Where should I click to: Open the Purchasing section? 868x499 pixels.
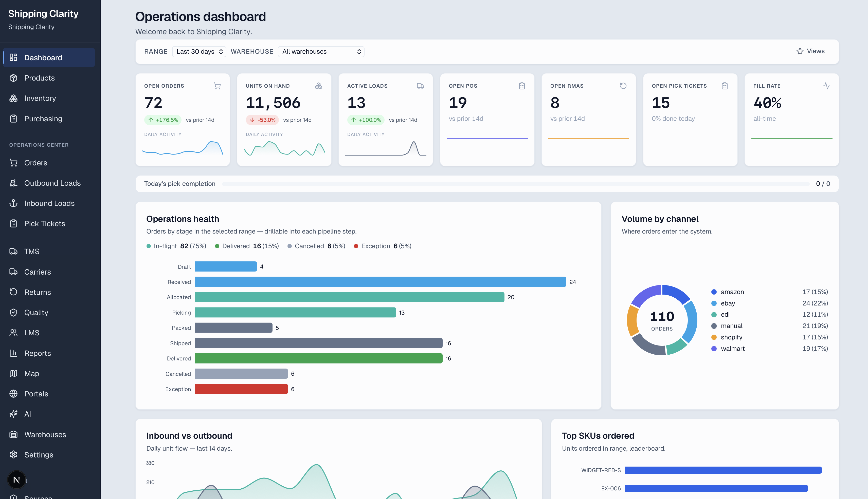click(x=49, y=119)
